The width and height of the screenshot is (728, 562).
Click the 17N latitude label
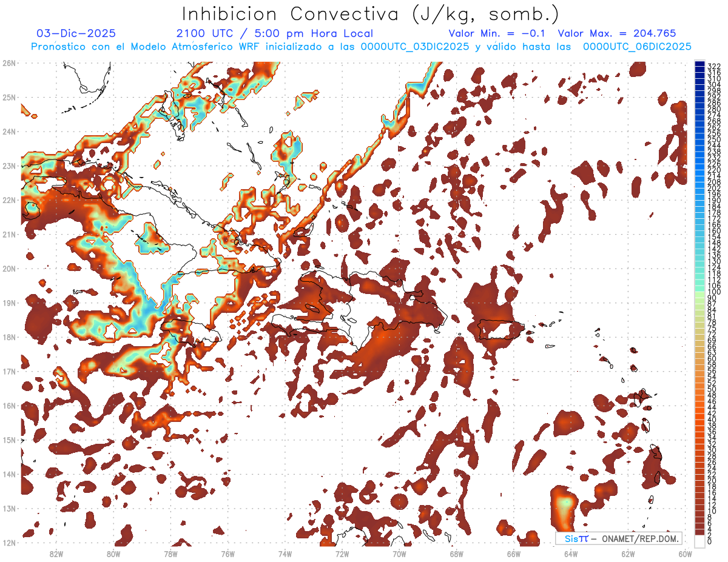point(9,371)
